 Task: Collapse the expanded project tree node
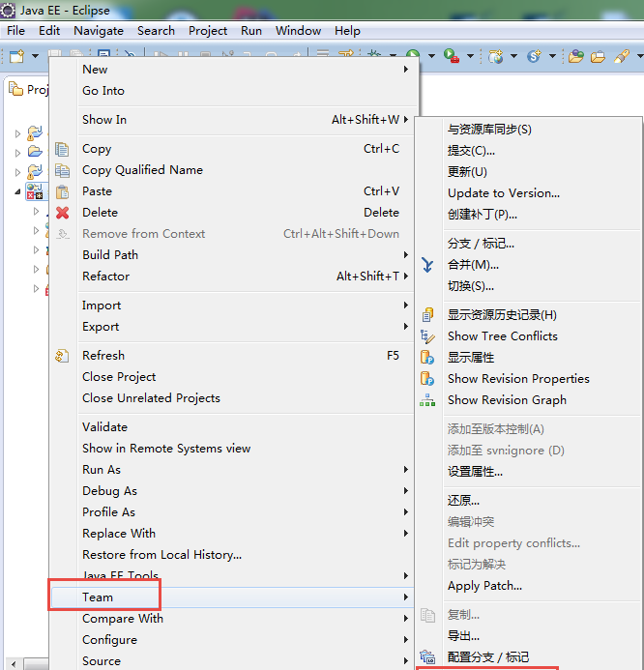[17, 191]
